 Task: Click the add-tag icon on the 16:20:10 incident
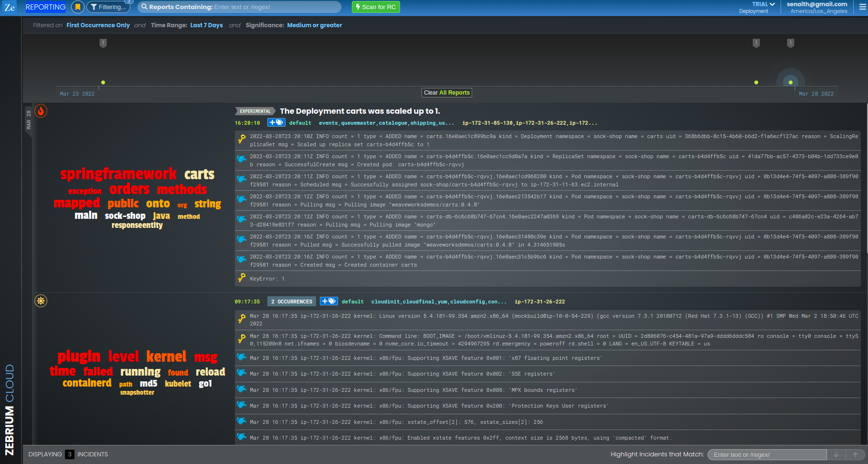point(276,123)
